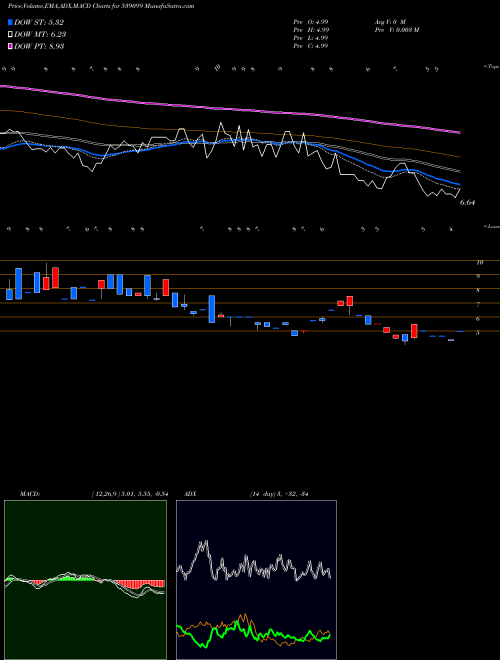Click the Pre L: 4.99 value
Screen dimensions: 500x660
click(311, 38)
